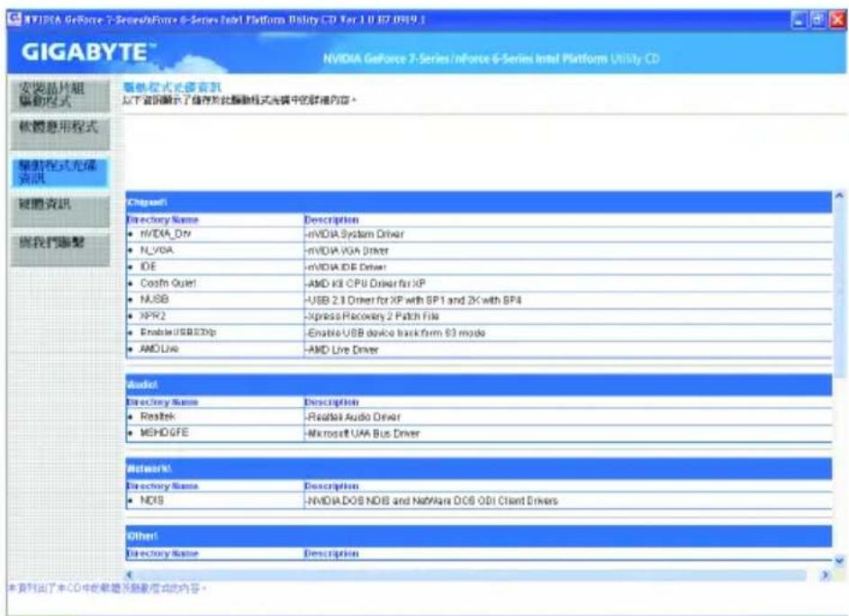Click the nVIDIA IDE Driver description

pyautogui.click(x=346, y=267)
